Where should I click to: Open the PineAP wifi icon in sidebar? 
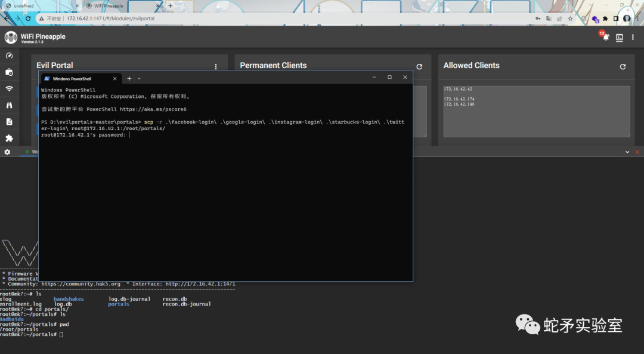pyautogui.click(x=9, y=89)
